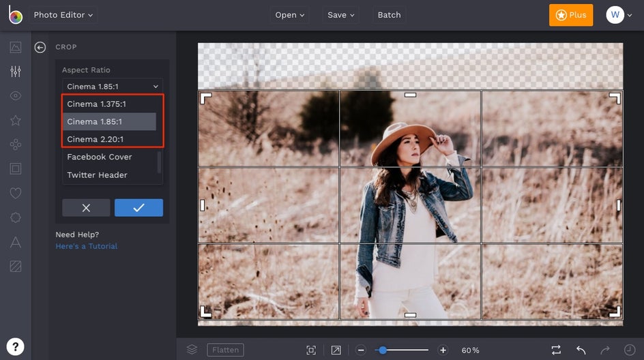Open the Effects star icon
644x360 pixels.
16,120
